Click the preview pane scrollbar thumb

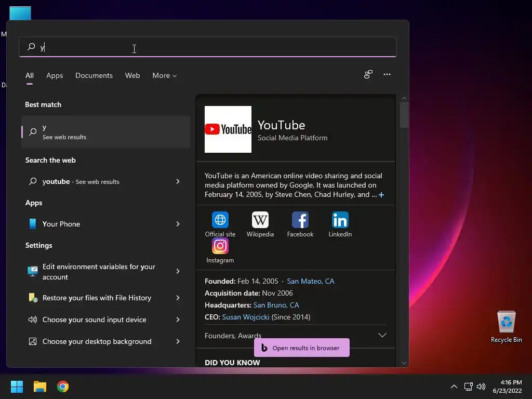pyautogui.click(x=404, y=115)
